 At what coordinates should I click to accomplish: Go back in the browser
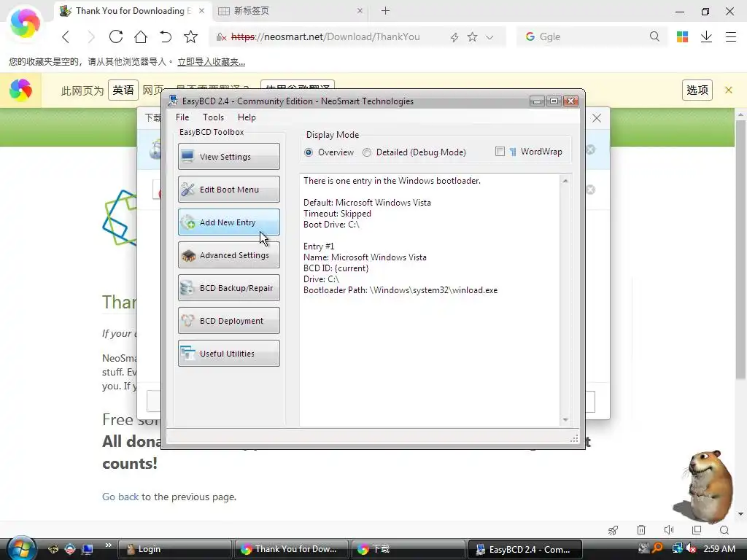pyautogui.click(x=66, y=36)
